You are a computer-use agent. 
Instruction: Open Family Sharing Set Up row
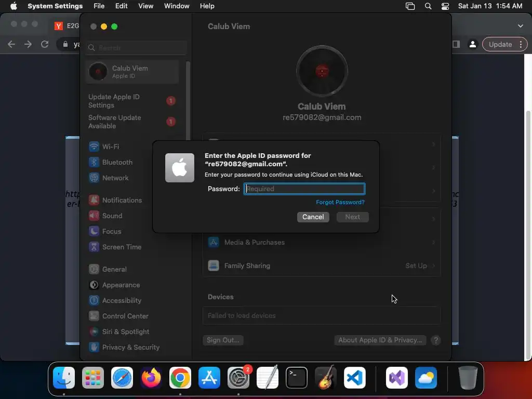(x=322, y=265)
